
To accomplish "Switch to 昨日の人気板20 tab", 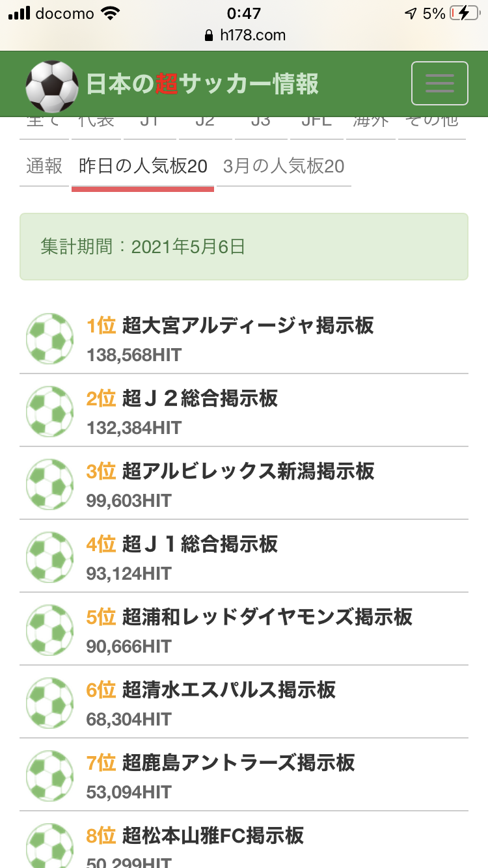I will tap(142, 167).
